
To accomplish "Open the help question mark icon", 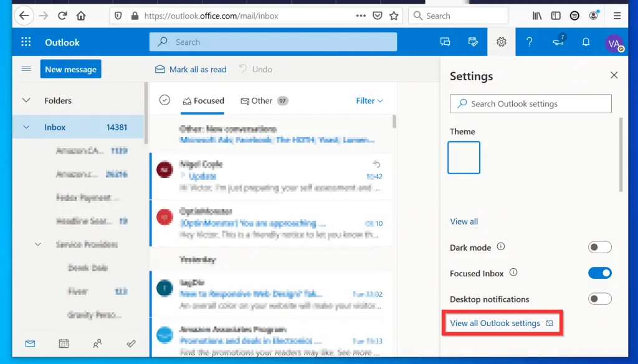I will coord(529,42).
